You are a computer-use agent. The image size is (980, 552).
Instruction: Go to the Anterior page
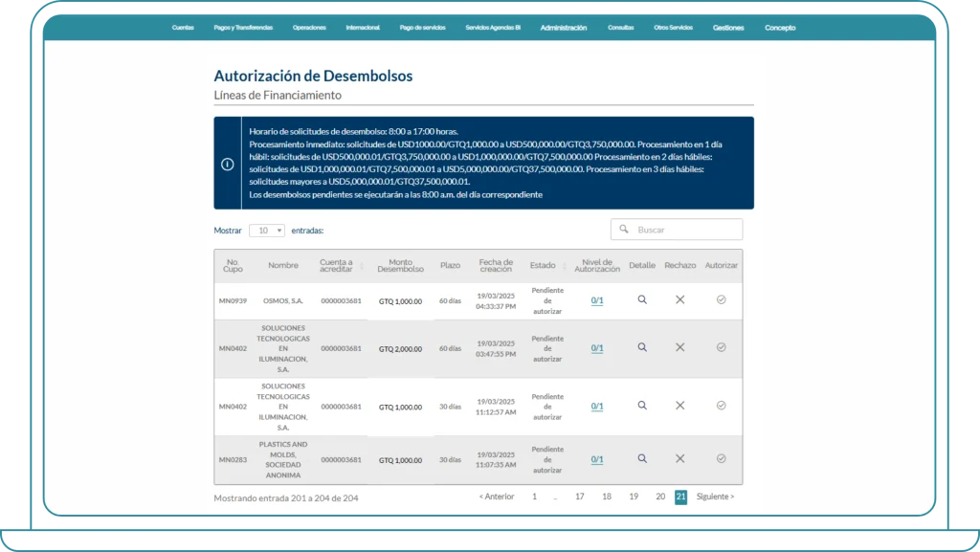coord(496,497)
